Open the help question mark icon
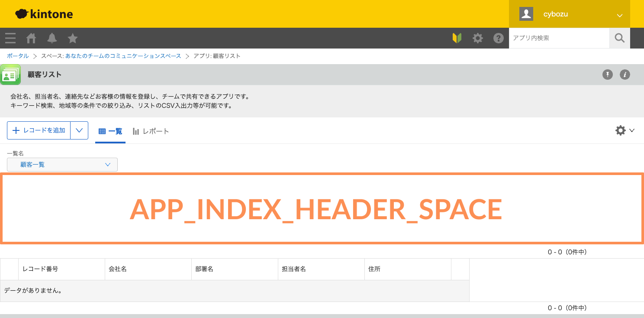The height and width of the screenshot is (318, 644). 499,38
